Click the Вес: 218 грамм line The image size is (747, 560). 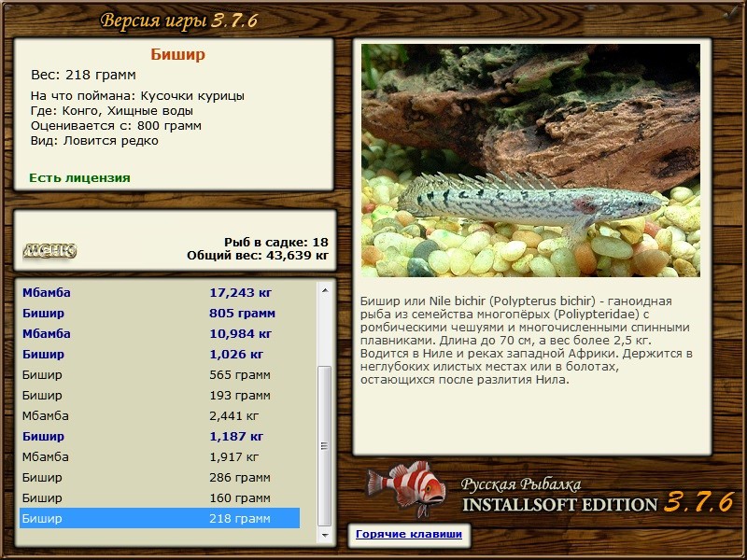83,75
